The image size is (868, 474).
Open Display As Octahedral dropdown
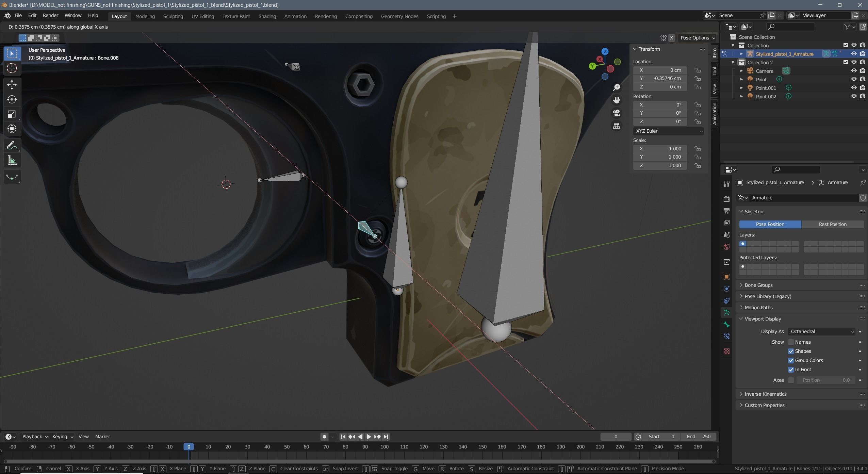[x=822, y=331]
